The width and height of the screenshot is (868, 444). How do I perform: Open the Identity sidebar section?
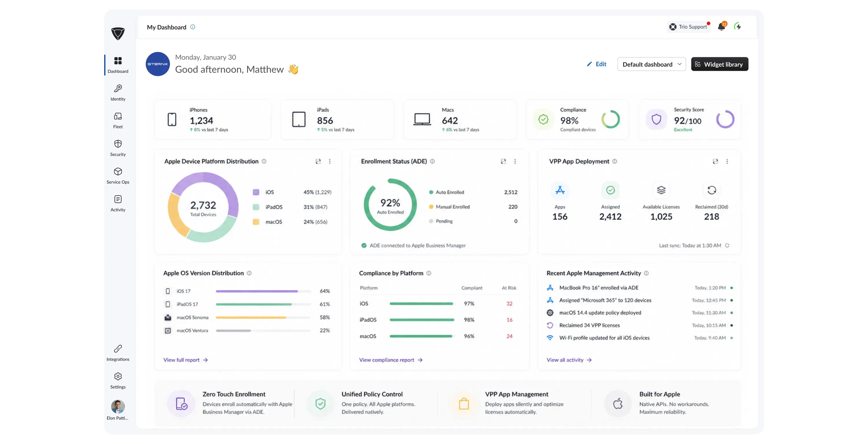(x=118, y=92)
